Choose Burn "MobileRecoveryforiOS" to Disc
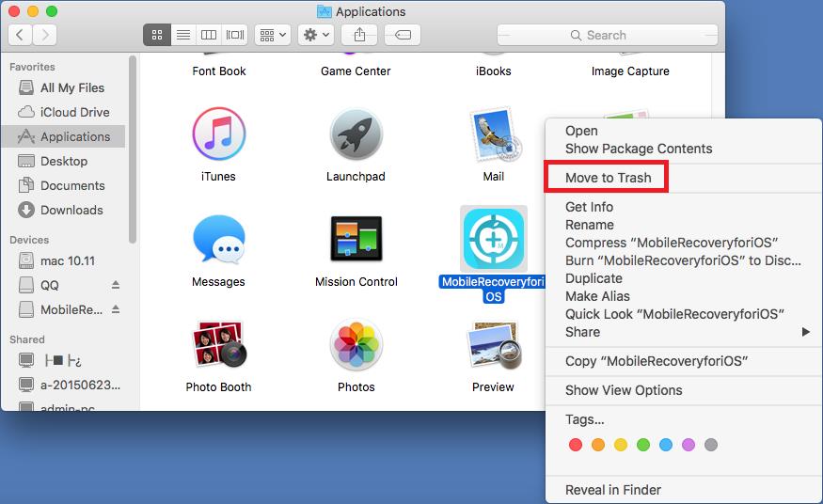This screenshot has width=823, height=504. point(684,260)
